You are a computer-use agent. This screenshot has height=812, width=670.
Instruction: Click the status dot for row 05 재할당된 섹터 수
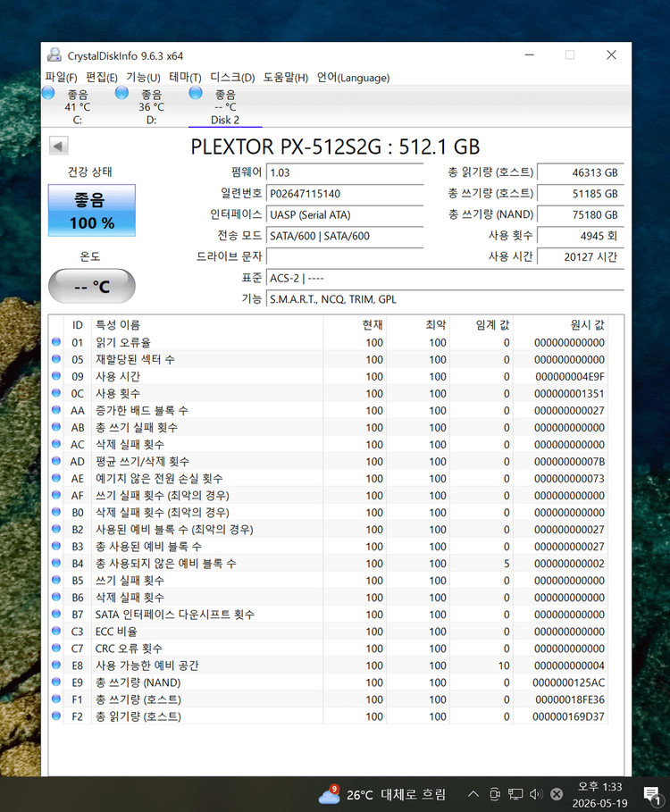[x=56, y=359]
